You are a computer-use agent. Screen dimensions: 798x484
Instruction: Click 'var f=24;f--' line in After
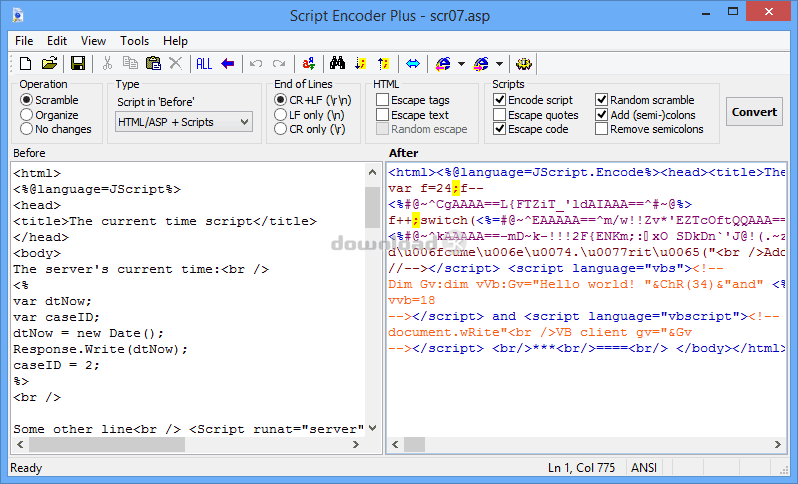tap(436, 188)
